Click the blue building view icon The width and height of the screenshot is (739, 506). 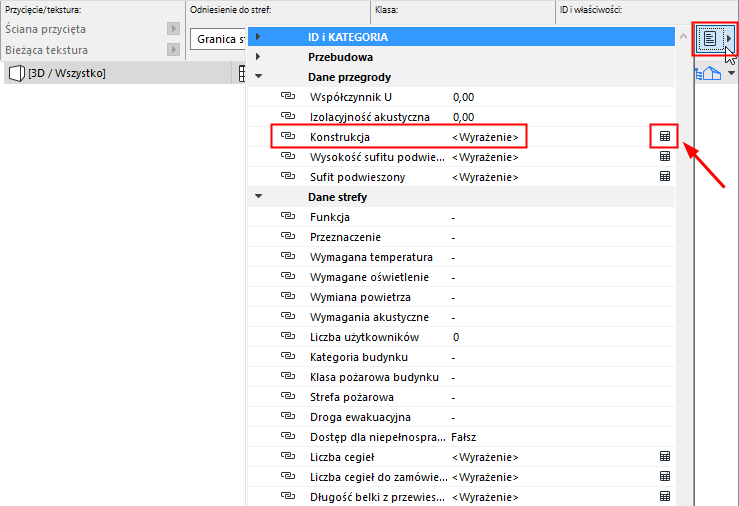[x=708, y=73]
